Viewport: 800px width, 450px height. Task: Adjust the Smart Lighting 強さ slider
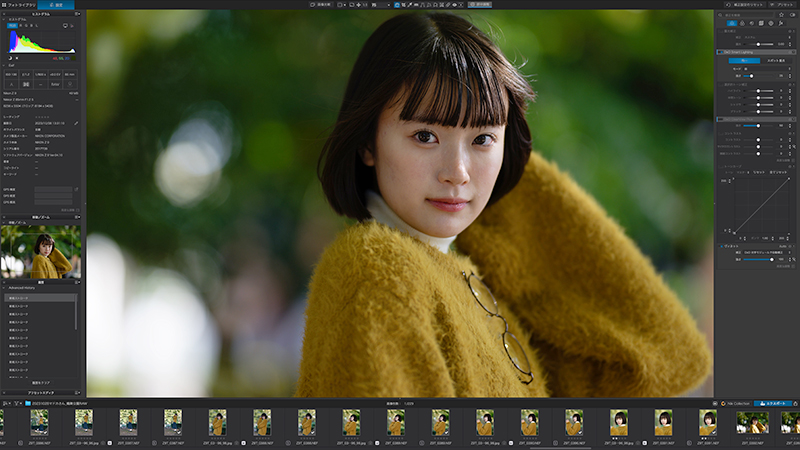[x=752, y=76]
